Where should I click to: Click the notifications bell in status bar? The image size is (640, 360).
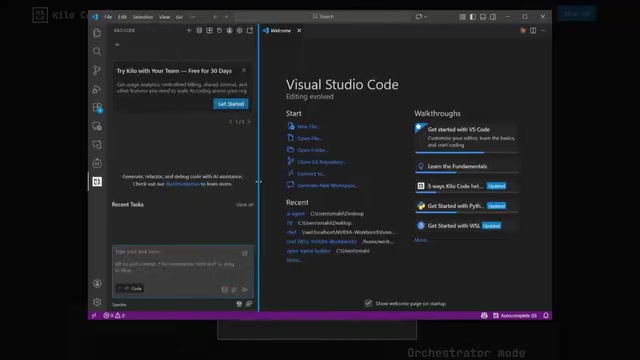click(x=546, y=316)
